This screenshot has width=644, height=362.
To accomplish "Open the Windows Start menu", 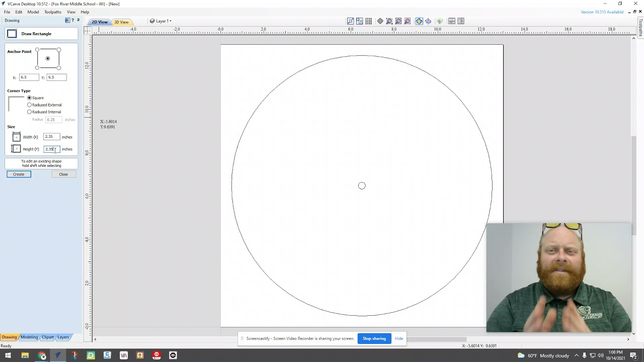I will point(8,355).
